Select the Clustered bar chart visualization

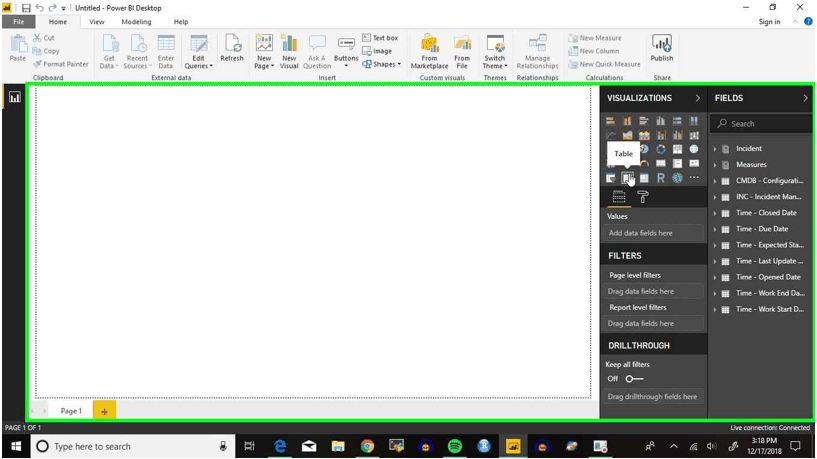pyautogui.click(x=644, y=121)
